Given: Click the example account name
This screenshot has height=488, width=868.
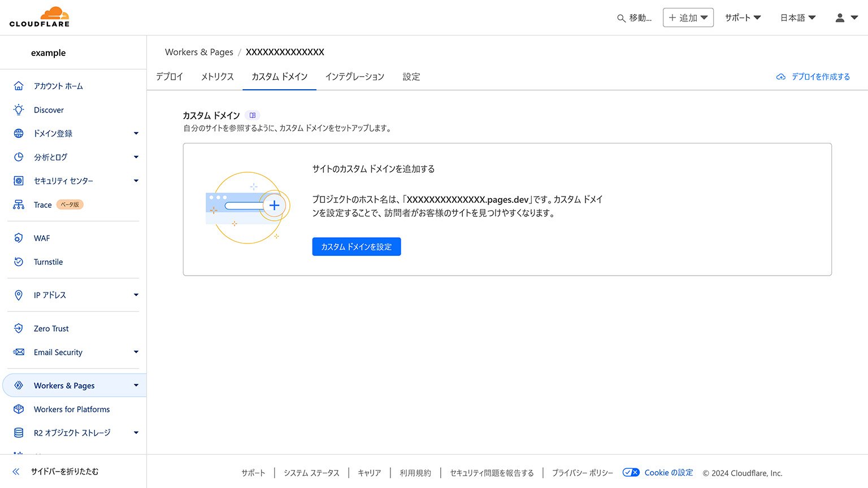Looking at the screenshot, I should click(x=49, y=53).
